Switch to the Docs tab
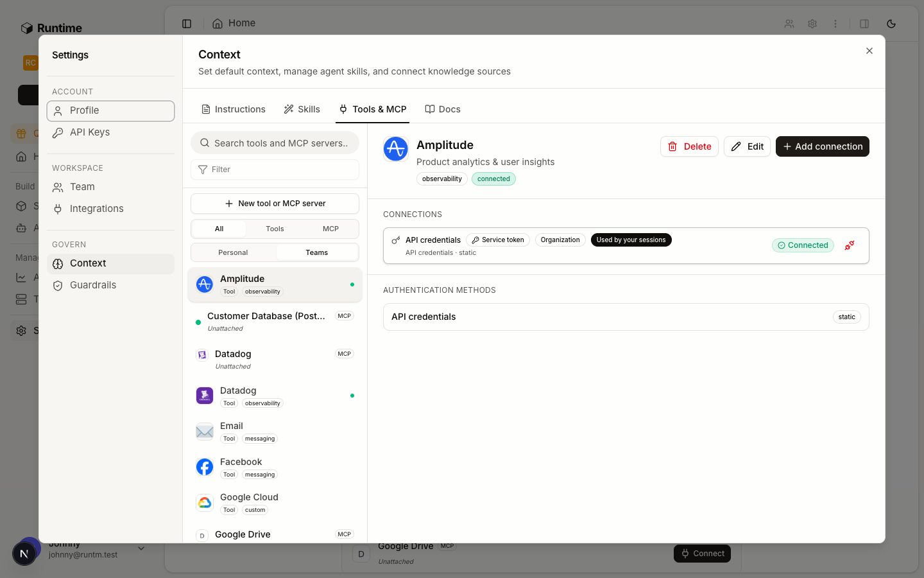 pyautogui.click(x=443, y=109)
